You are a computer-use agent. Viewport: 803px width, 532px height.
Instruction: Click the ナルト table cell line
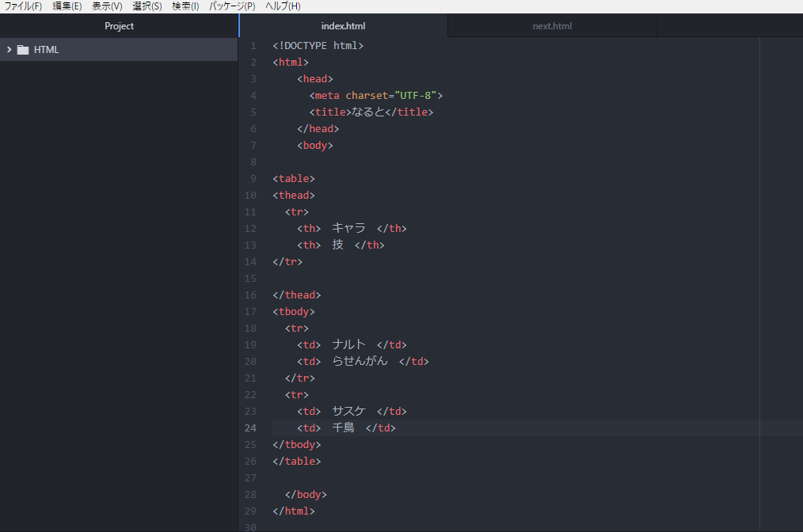(x=352, y=345)
